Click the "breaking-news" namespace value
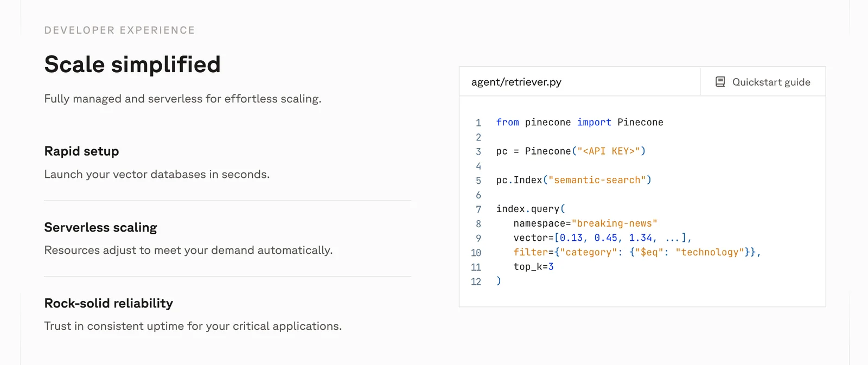The height and width of the screenshot is (365, 868). pyautogui.click(x=614, y=223)
